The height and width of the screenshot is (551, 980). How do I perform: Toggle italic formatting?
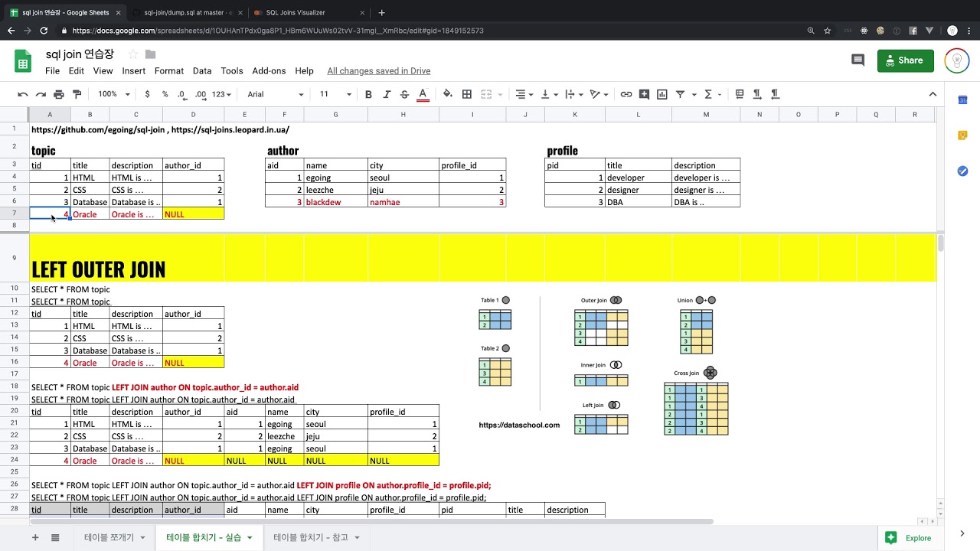tap(387, 94)
